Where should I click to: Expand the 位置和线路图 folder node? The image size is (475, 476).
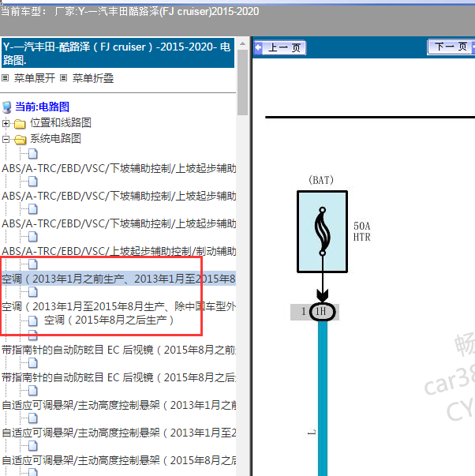[6, 124]
